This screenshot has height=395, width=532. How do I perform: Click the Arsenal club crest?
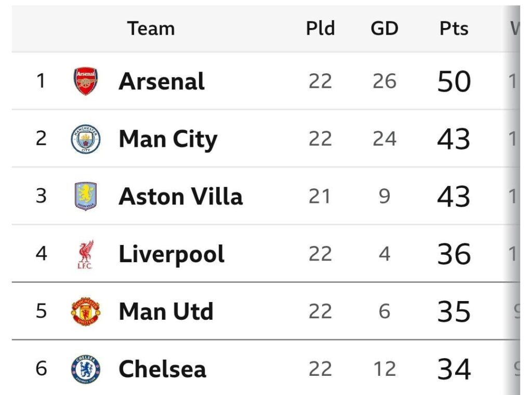[86, 81]
